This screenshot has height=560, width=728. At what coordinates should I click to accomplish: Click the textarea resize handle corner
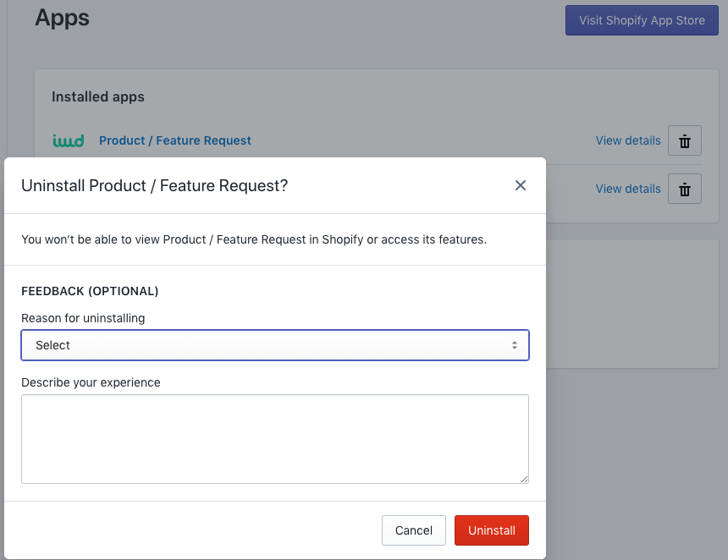click(524, 479)
